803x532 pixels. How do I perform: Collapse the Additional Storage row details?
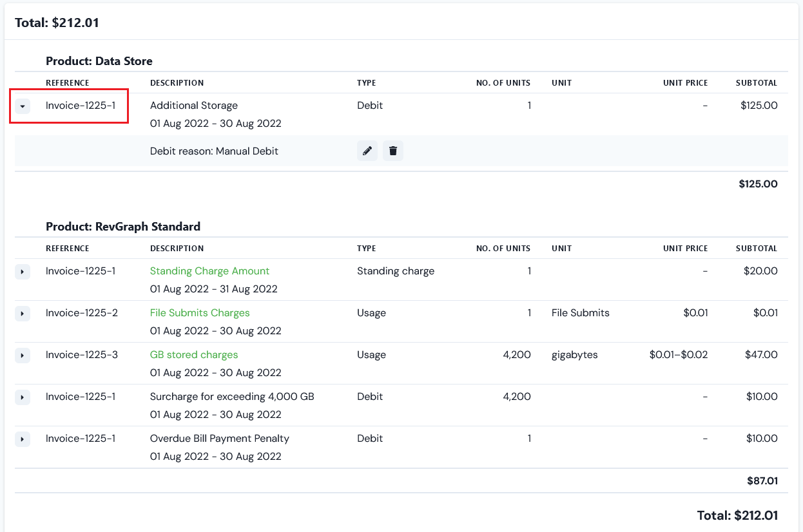click(22, 105)
